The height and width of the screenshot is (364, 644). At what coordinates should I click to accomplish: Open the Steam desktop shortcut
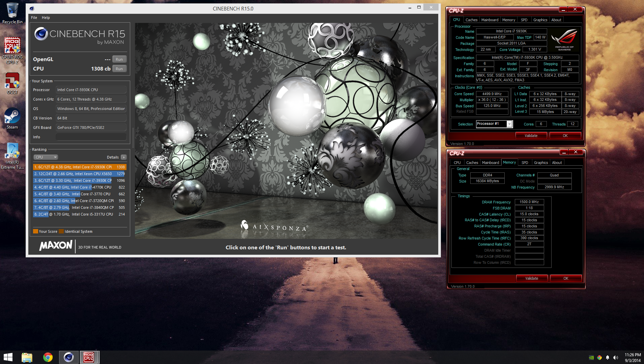pos(12,118)
